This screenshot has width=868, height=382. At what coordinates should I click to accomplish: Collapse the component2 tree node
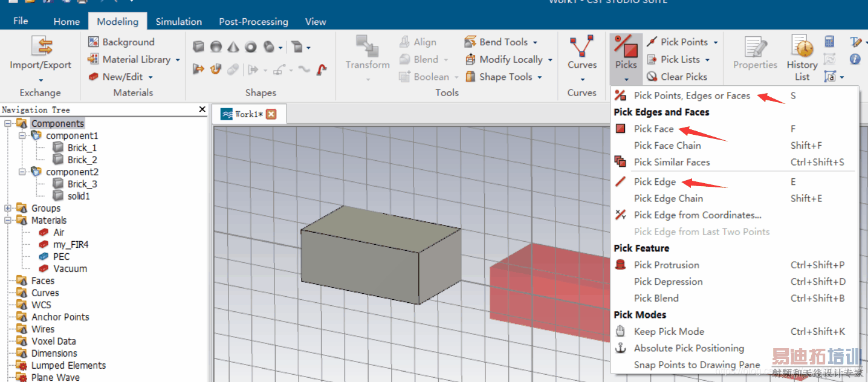tap(22, 172)
